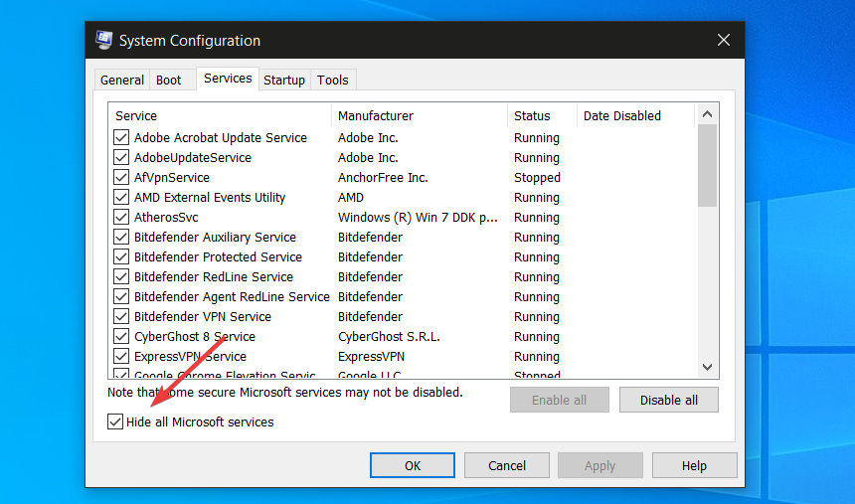Select the 'AnchorFree Inc.' manufacturer cell
This screenshot has width=855, height=504.
click(383, 177)
